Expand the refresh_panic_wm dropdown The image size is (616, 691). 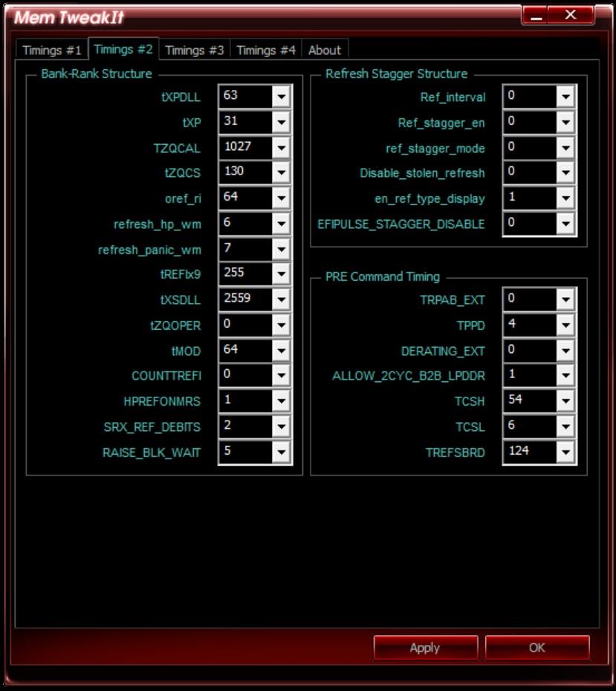click(281, 250)
